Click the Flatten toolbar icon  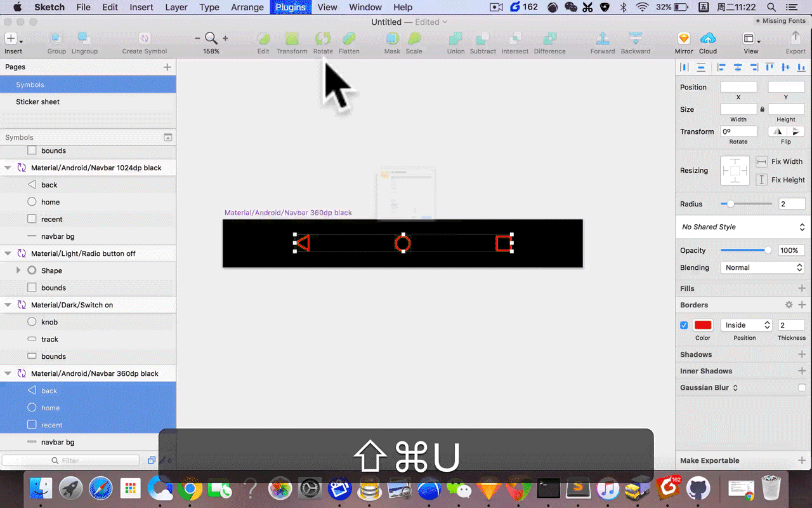point(349,39)
